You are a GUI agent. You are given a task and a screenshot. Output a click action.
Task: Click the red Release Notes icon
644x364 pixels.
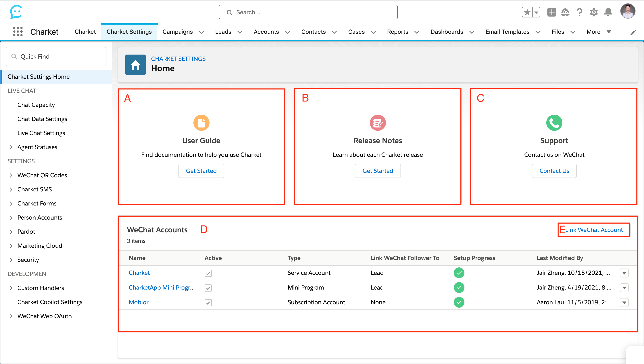pyautogui.click(x=378, y=123)
